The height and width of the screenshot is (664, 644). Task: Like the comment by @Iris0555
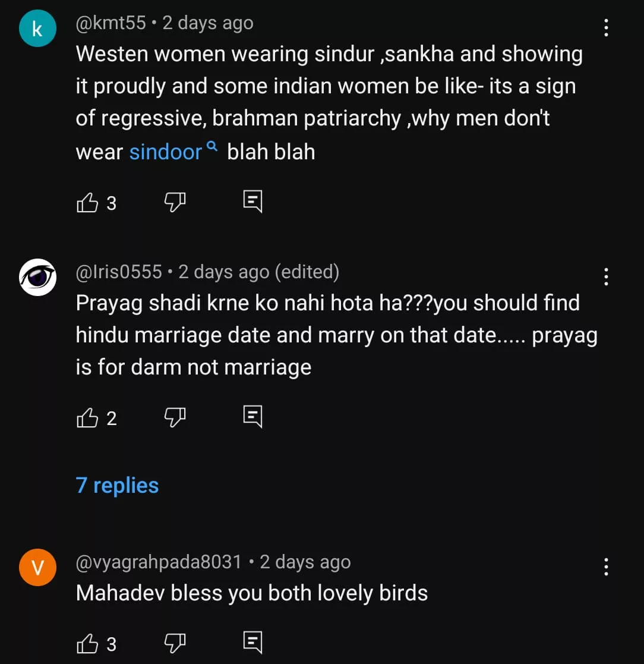[x=87, y=418]
